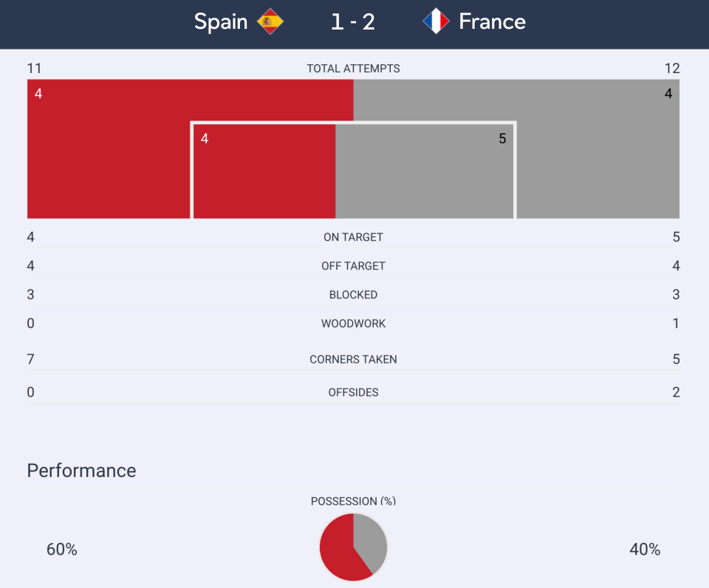Screen dimensions: 709x588
Task: Click the BLOCKED stat row label
Action: [x=353, y=295]
